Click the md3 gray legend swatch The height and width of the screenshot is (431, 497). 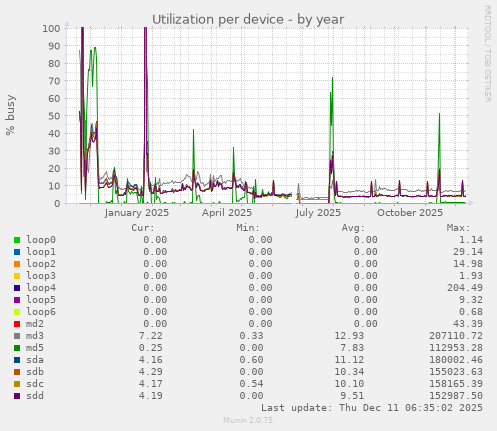coord(17,336)
